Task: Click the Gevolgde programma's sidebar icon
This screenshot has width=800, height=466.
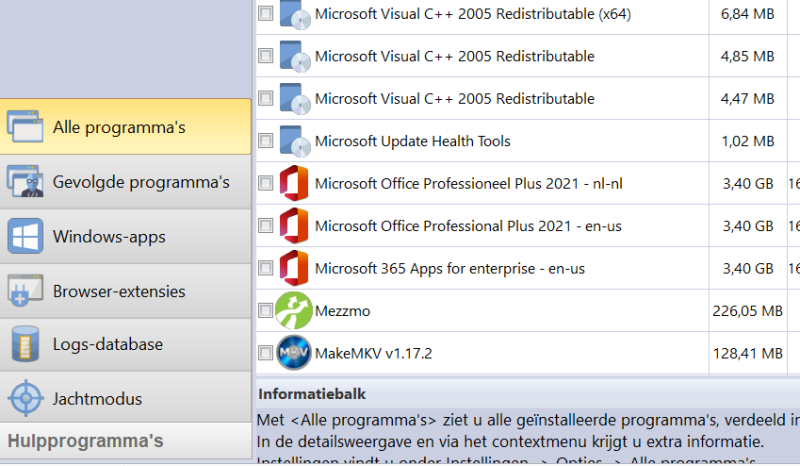Action: [x=25, y=182]
